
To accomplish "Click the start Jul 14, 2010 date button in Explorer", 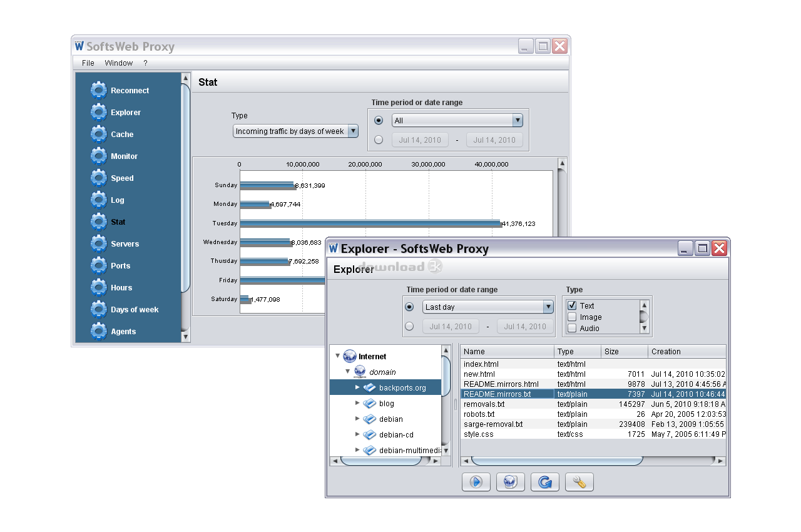I will point(451,326).
